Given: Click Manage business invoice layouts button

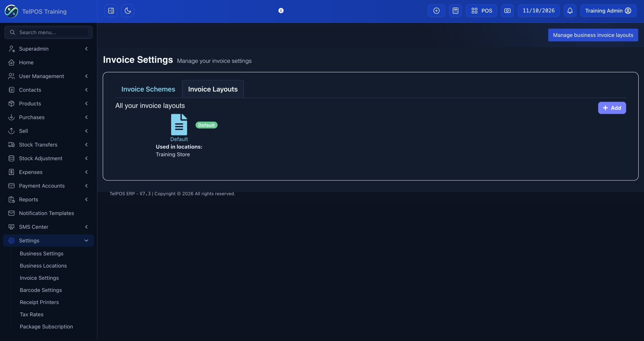Looking at the screenshot, I should [593, 35].
